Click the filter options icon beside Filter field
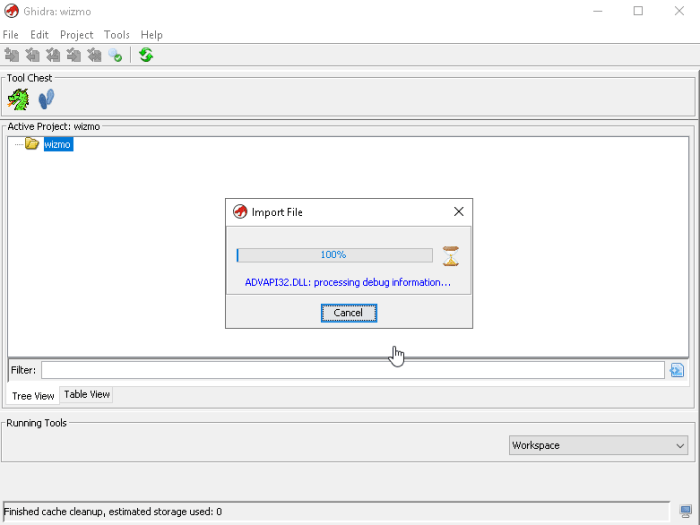The width and height of the screenshot is (700, 525). (677, 370)
